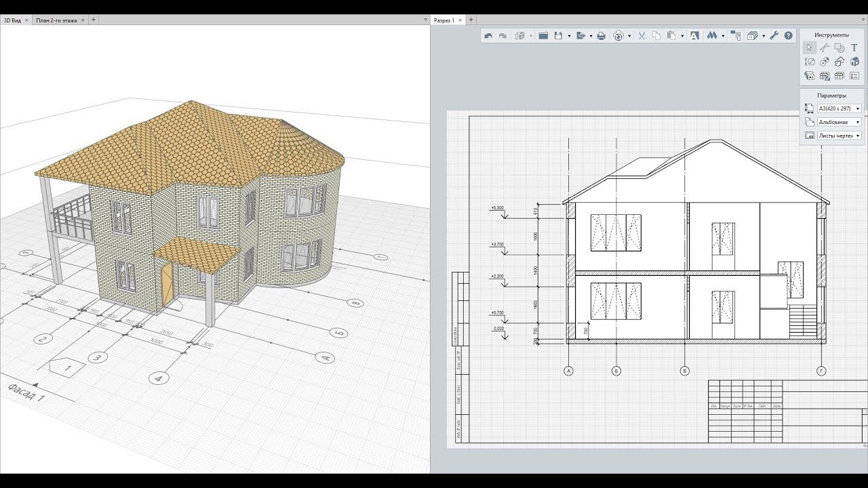Click the export icon in toolbar

point(580,36)
